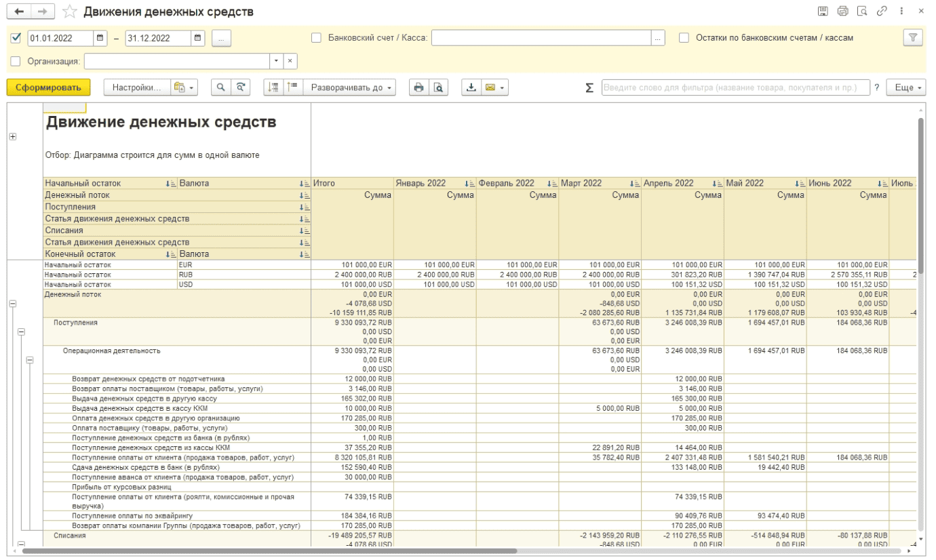The width and height of the screenshot is (936, 560).
Task: Click the sigma sum icon
Action: click(589, 88)
